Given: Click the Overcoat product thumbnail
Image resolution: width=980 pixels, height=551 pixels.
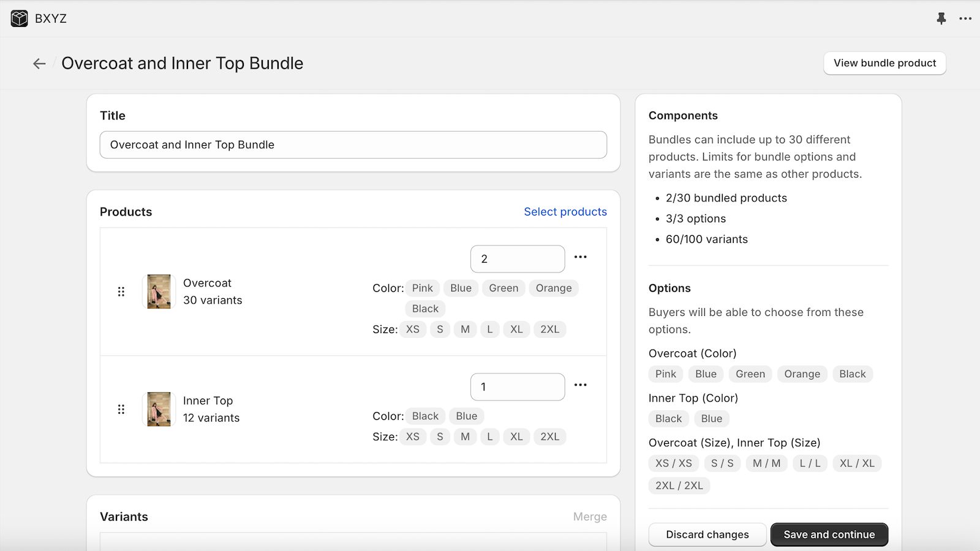Looking at the screenshot, I should click(x=159, y=291).
